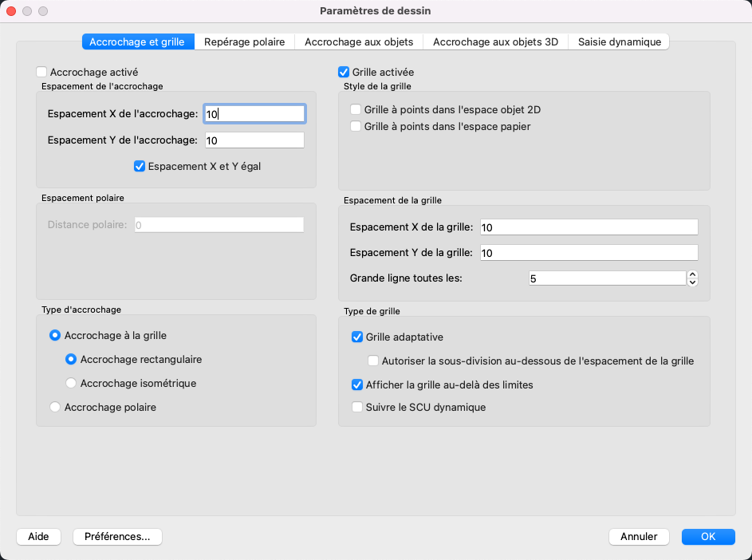Screen dimensions: 752x560
Task: Open the Accrochage aux objets 3D tab
Action: pos(495,41)
